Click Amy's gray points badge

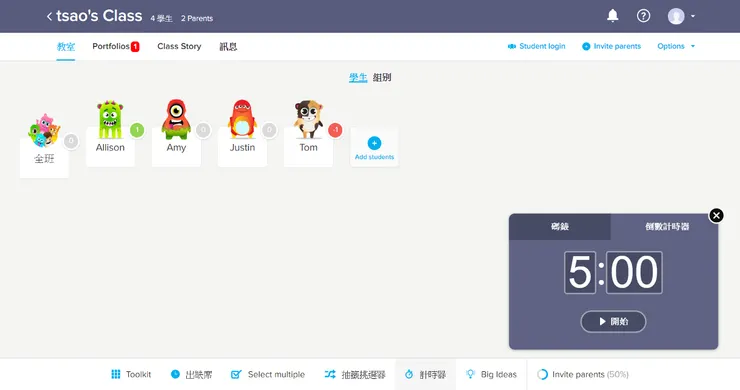coord(203,130)
